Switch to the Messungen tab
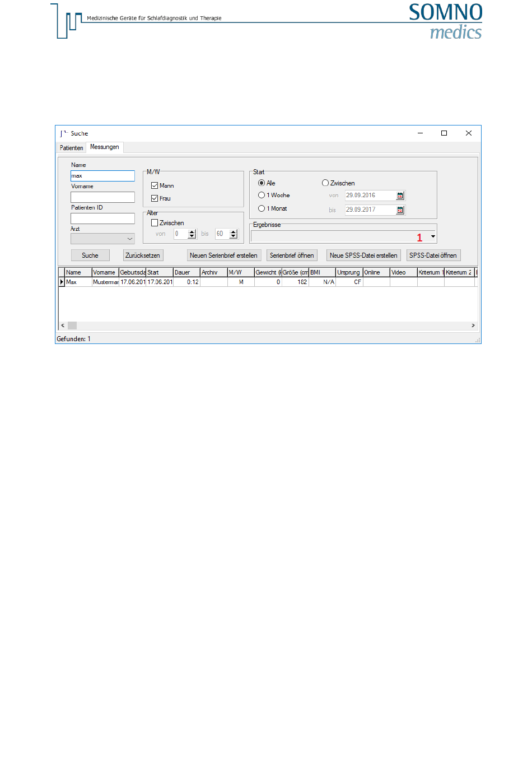Screen dimensions: 532x767 105,147
